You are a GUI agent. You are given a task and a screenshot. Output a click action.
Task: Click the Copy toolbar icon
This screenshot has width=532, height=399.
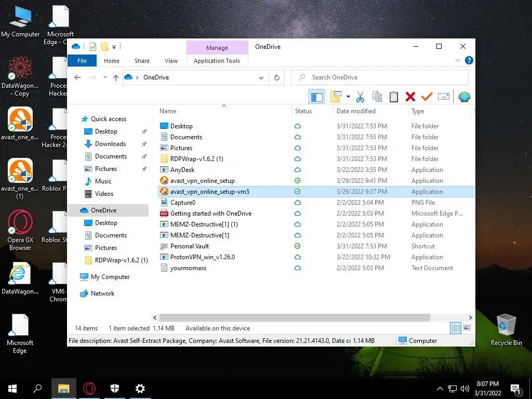[377, 97]
